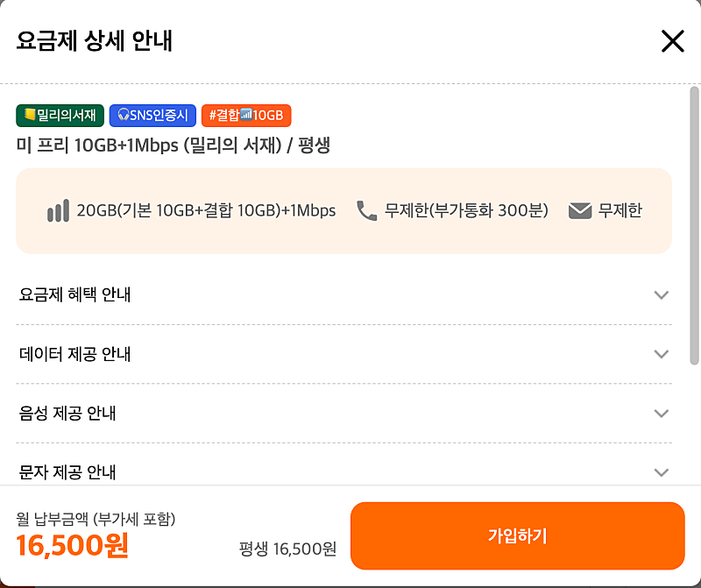Click the green 밀리의서재 badge
The image size is (701, 588).
tap(60, 116)
